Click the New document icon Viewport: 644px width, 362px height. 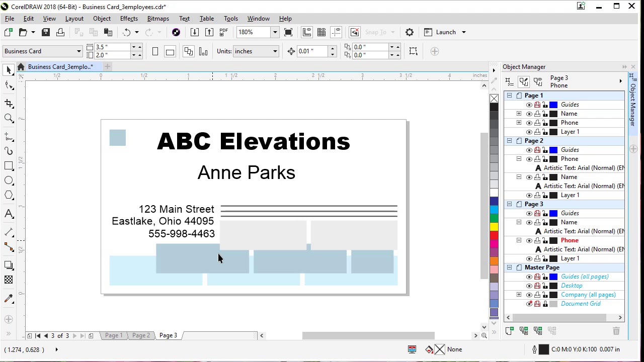8,32
